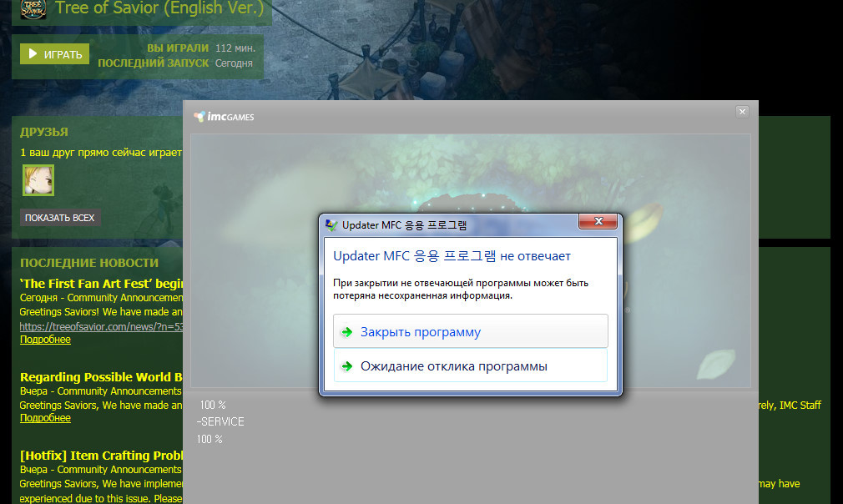Screen dimensions: 843x504
Task: Close the Updater MFC not-responding dialog
Action: [x=598, y=222]
